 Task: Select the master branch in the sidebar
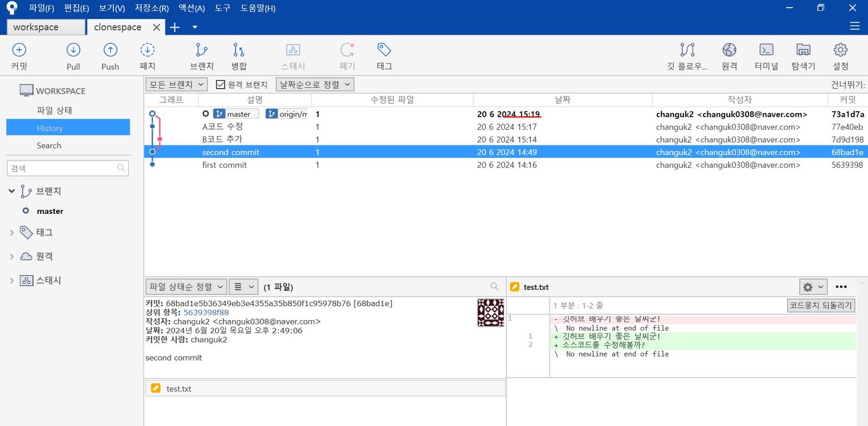(50, 211)
